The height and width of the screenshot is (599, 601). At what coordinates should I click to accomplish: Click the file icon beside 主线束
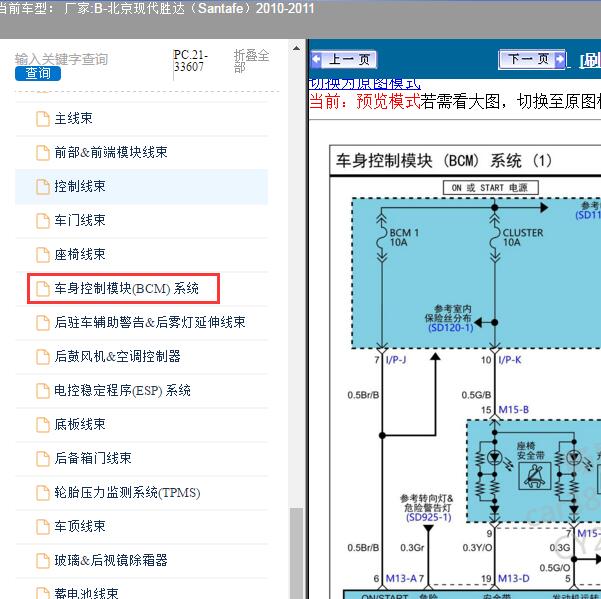tap(43, 119)
